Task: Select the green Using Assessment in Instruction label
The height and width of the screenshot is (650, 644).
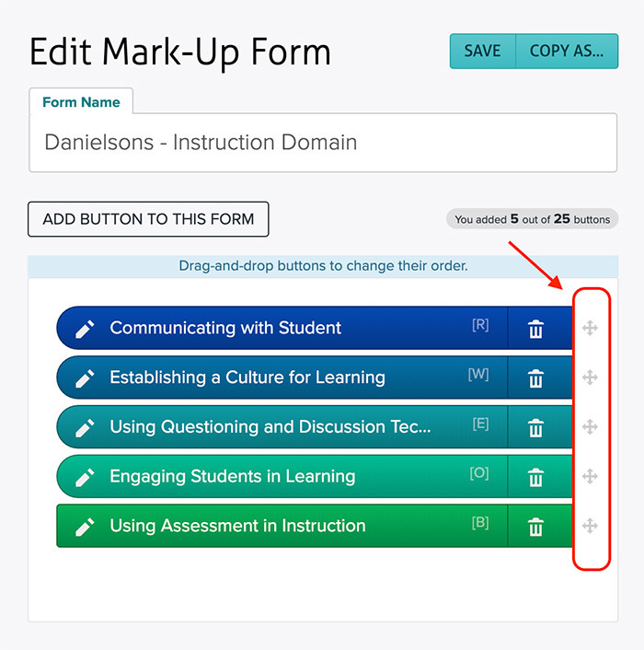Action: 237,527
